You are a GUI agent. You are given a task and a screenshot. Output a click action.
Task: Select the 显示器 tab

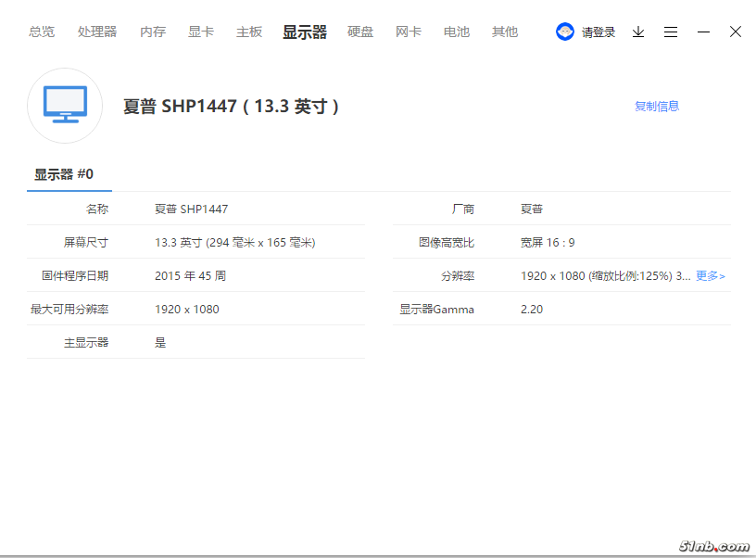[305, 32]
